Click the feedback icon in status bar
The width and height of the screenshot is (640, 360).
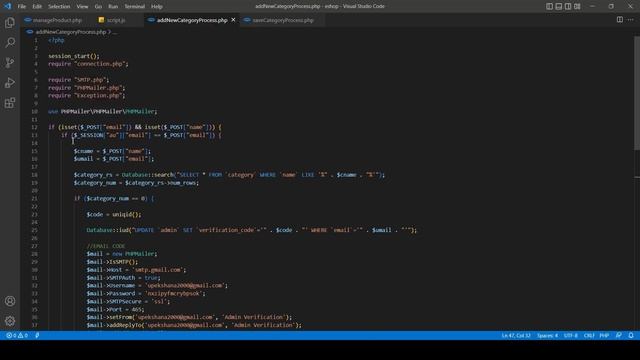[619, 336]
